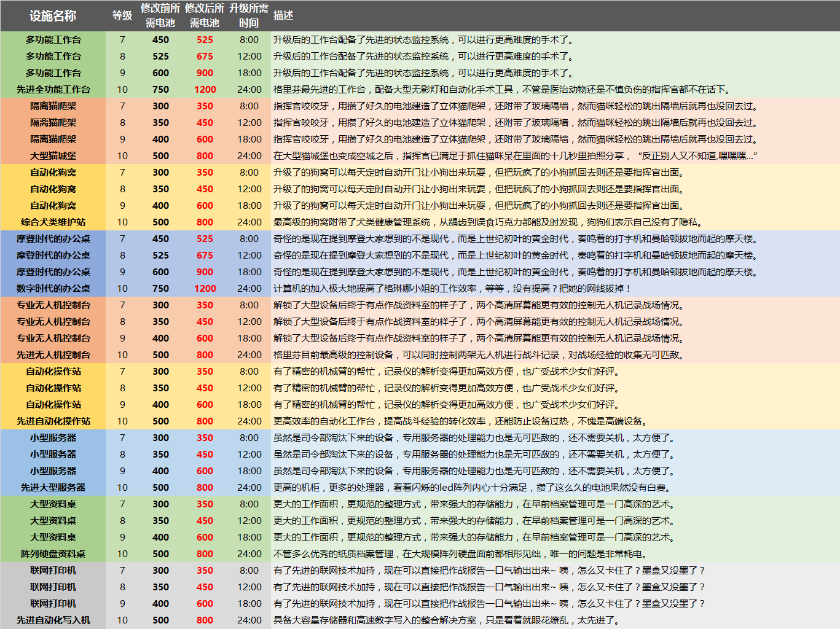Select the 综合犬类维护站 name cell
This screenshot has width=840, height=629.
(x=53, y=222)
